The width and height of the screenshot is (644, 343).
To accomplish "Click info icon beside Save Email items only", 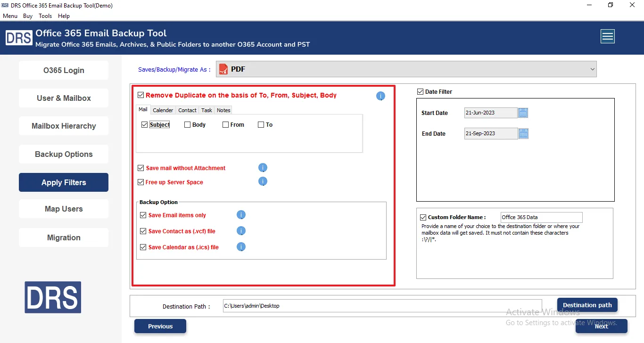I will (x=241, y=215).
